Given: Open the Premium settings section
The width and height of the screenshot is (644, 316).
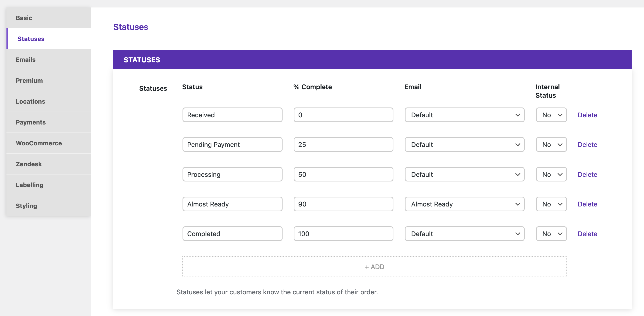Looking at the screenshot, I should pos(29,80).
